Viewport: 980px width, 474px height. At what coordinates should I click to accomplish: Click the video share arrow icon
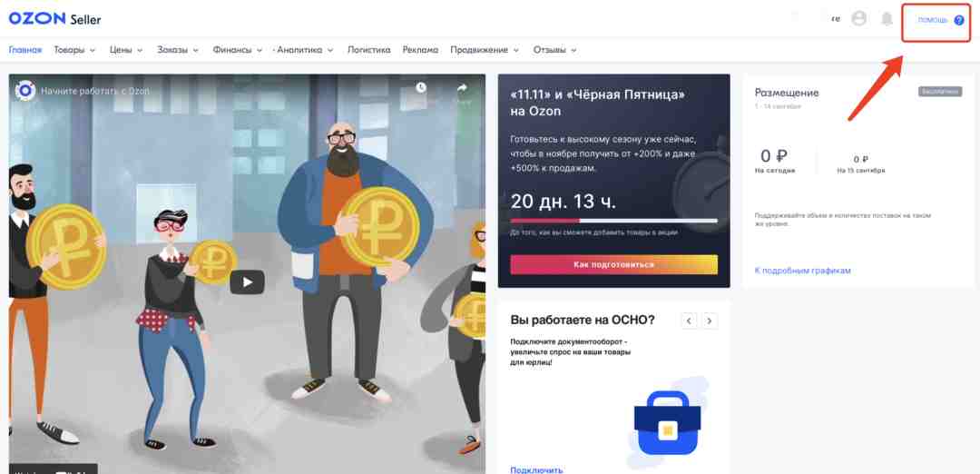click(462, 88)
